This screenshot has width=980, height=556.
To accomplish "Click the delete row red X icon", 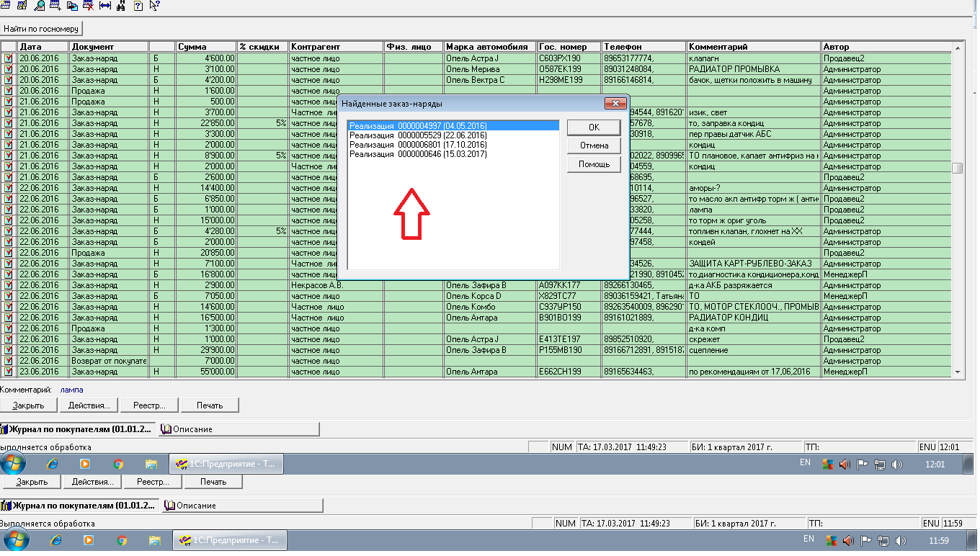I will pos(88,5).
